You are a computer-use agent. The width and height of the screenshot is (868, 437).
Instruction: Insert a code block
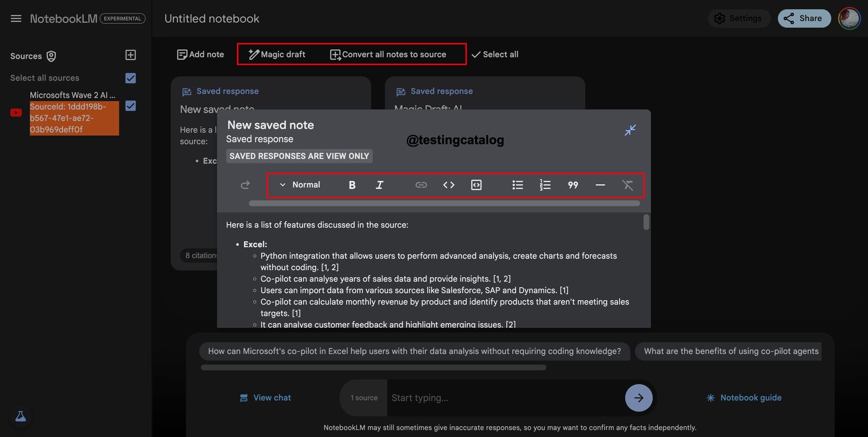pyautogui.click(x=476, y=185)
